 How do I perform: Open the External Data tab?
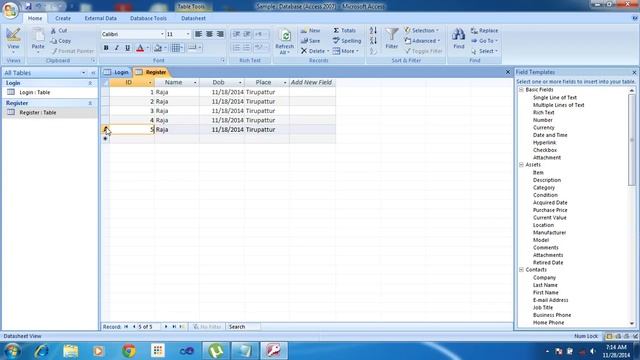pyautogui.click(x=100, y=18)
